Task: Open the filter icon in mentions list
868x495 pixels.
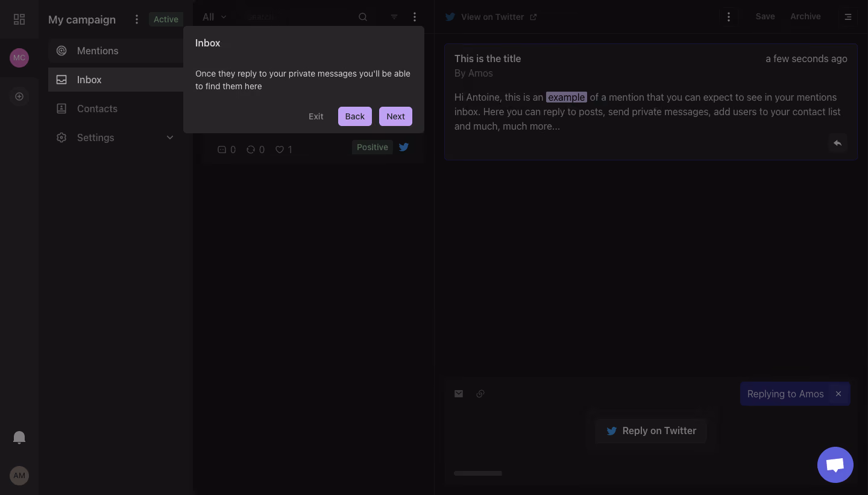Action: (x=394, y=17)
